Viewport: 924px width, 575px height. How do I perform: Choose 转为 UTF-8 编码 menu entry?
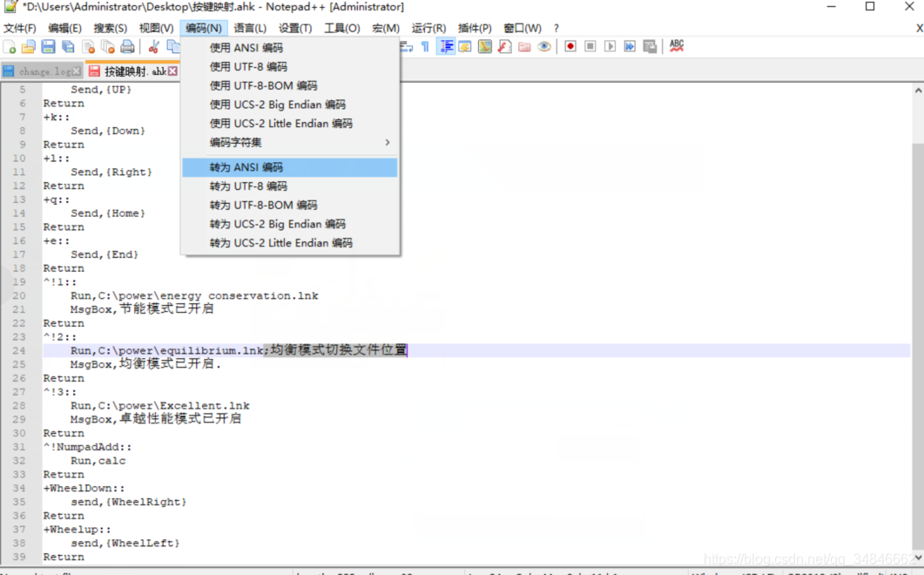click(290, 186)
